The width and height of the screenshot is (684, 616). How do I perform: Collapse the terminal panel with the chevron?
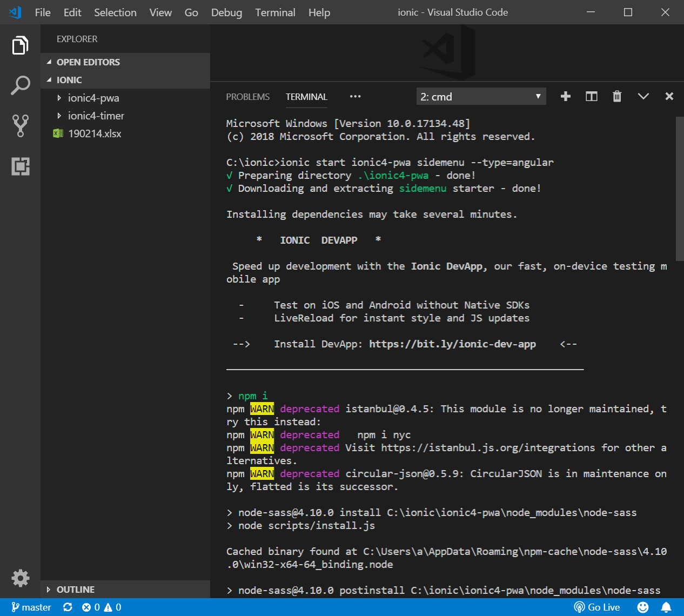coord(643,96)
